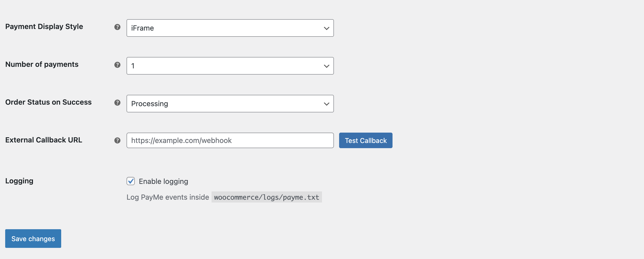Open the Order Status dropdown showing Processing
Screen dimensions: 644x259
[x=230, y=104]
